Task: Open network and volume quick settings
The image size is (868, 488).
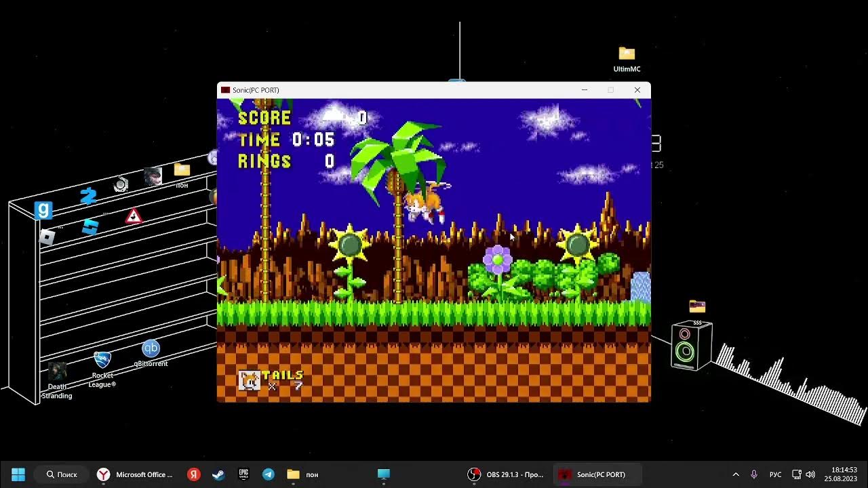Action: (804, 474)
